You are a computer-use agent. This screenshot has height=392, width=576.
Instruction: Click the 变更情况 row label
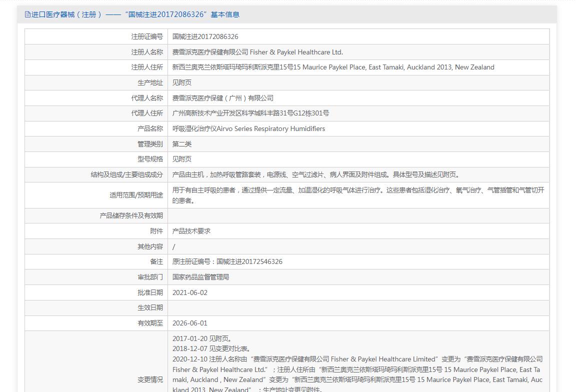[x=150, y=379]
